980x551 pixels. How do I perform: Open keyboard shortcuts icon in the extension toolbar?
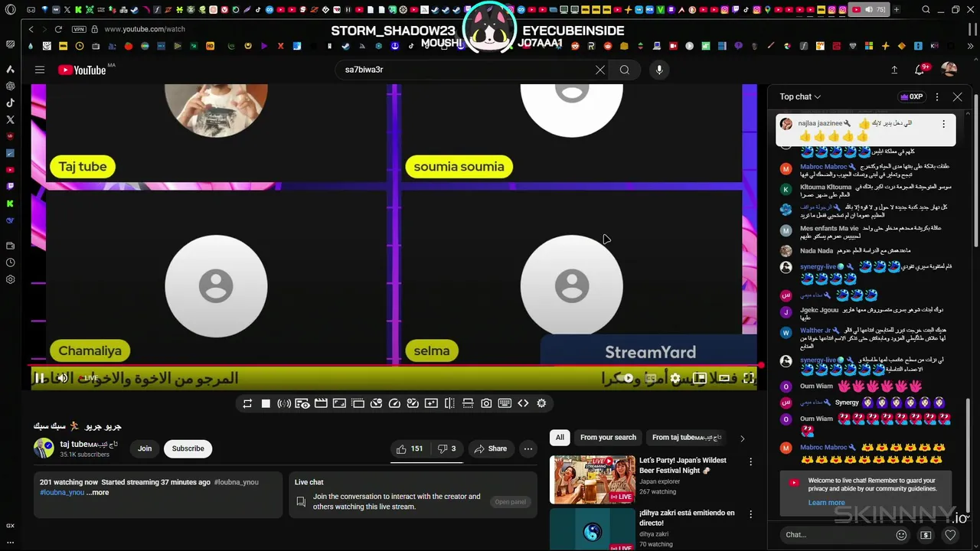[x=505, y=403]
